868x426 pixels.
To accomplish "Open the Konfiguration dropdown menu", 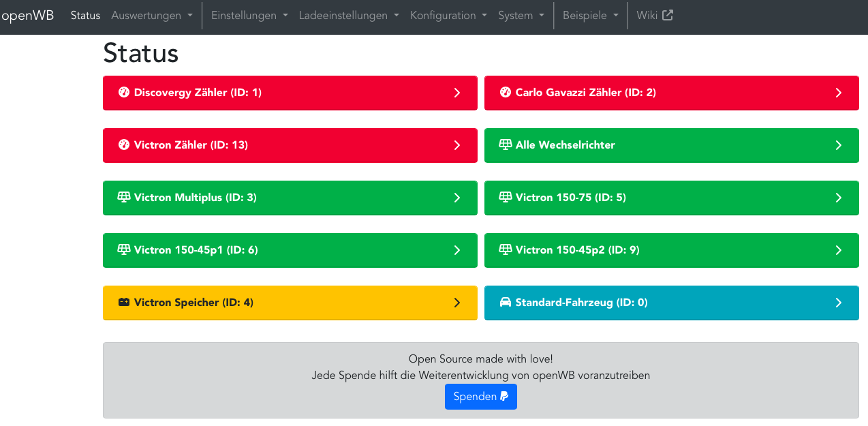I will click(x=448, y=16).
